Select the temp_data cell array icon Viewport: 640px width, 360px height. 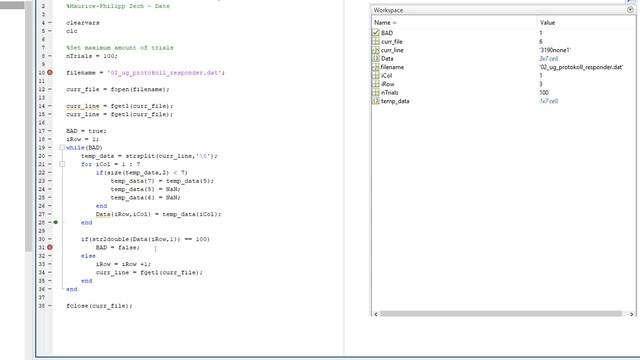(x=376, y=101)
